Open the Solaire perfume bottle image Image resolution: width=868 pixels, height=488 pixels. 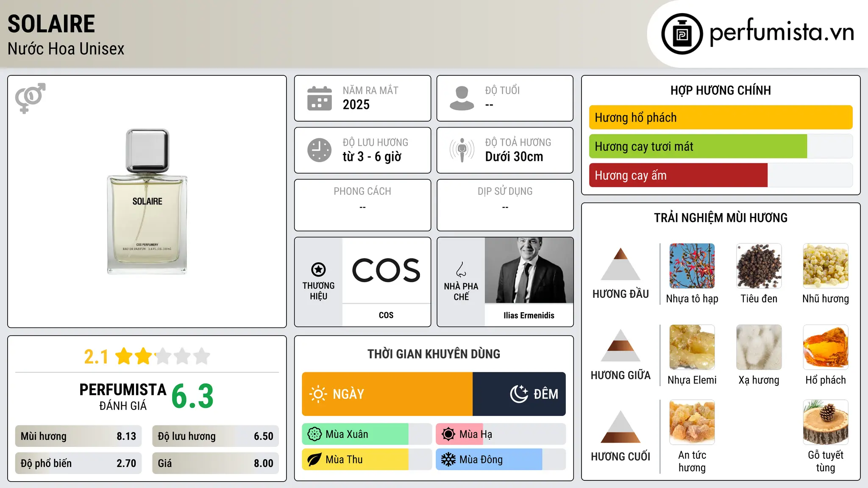[147, 202]
